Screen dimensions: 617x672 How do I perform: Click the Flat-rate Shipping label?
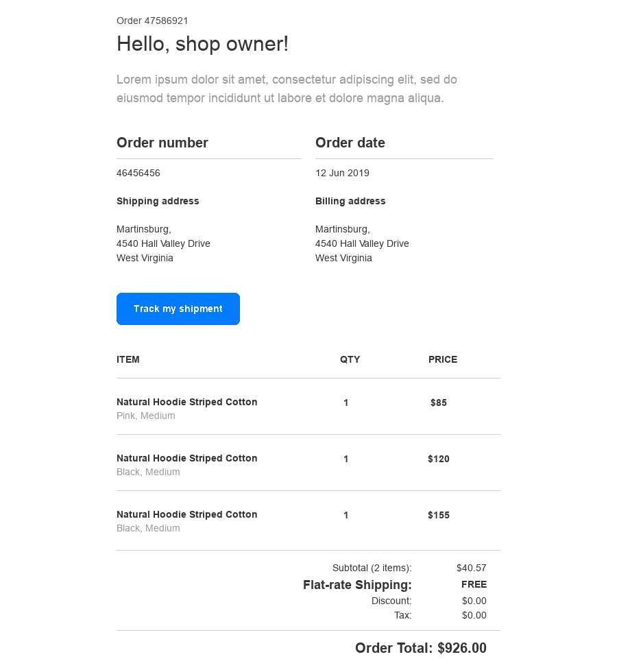point(357,585)
